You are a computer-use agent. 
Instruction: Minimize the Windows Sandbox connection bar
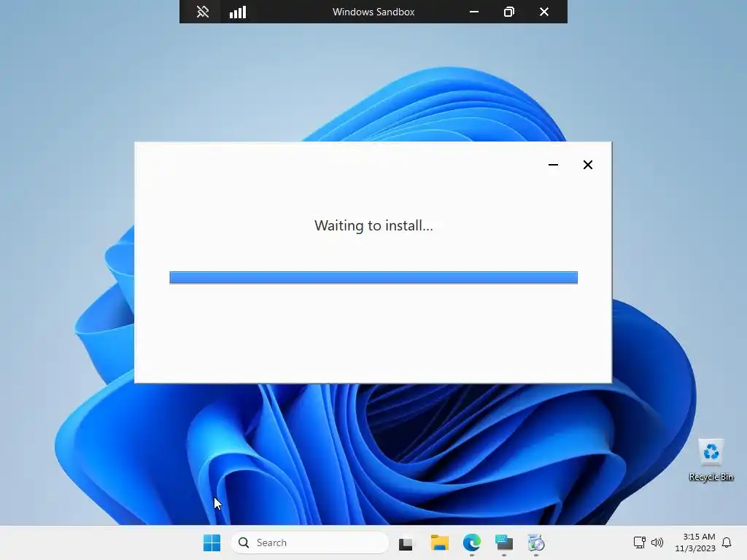tap(474, 12)
